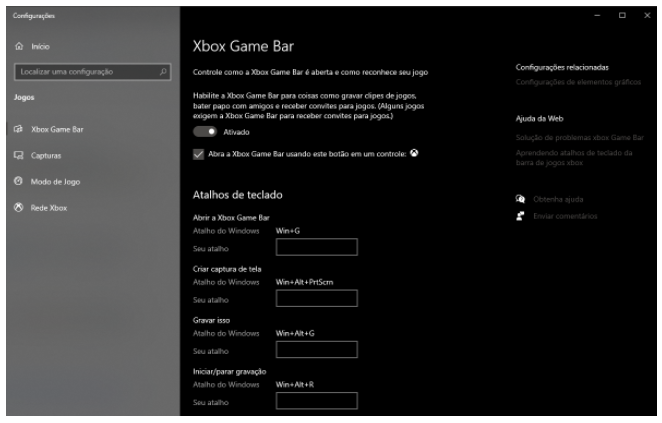Open Solução de problemas xbox Game Bar link
This screenshot has height=423, width=662.
[x=579, y=137]
